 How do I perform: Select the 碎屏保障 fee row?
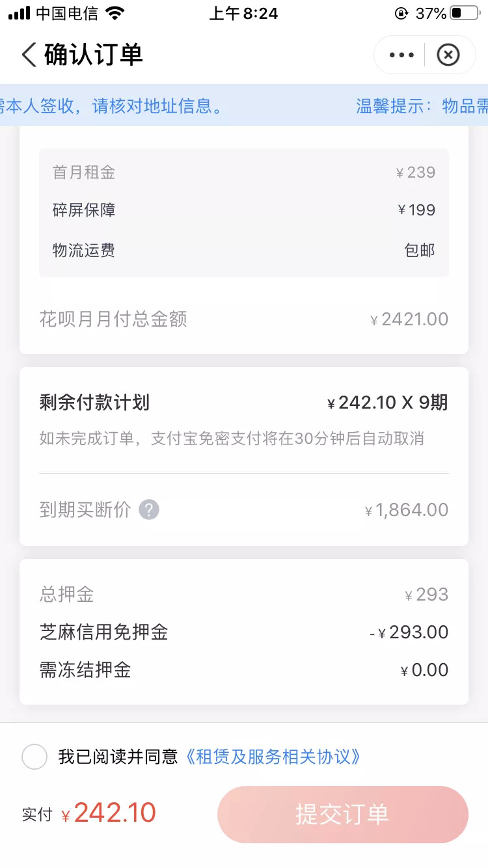point(244,210)
